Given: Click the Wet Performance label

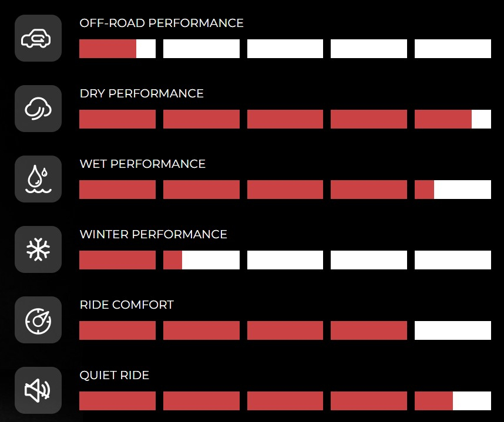Looking at the screenshot, I should point(143,164).
